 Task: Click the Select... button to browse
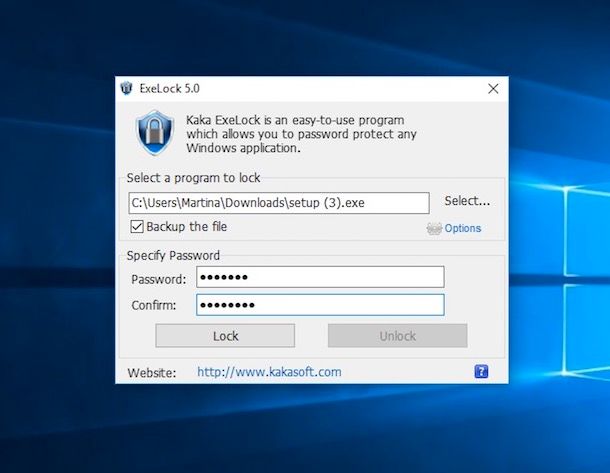tap(467, 201)
